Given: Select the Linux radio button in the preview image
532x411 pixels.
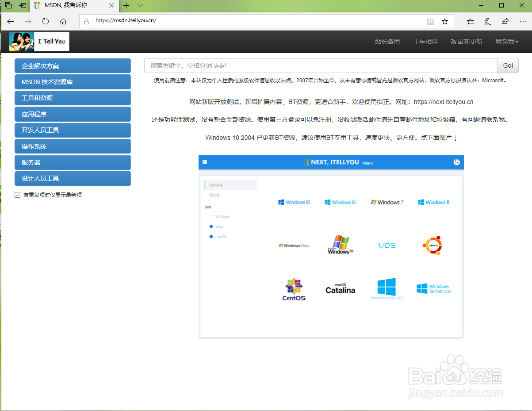Looking at the screenshot, I should click(x=212, y=226).
